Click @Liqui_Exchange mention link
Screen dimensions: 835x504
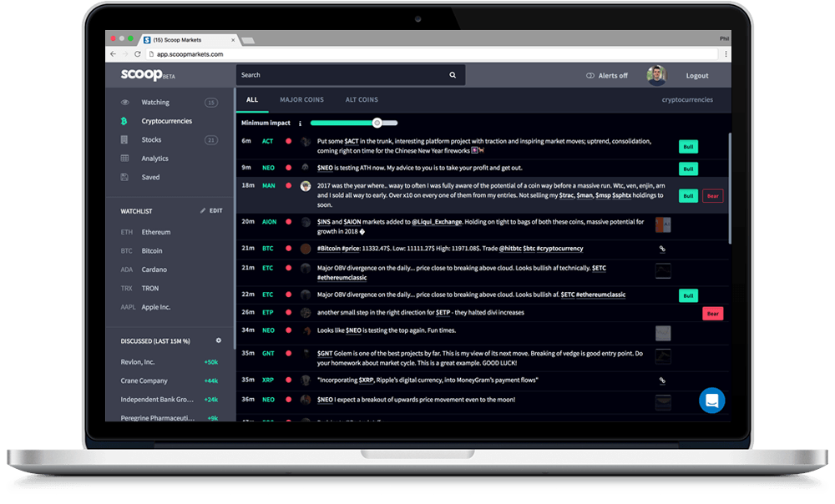(437, 222)
